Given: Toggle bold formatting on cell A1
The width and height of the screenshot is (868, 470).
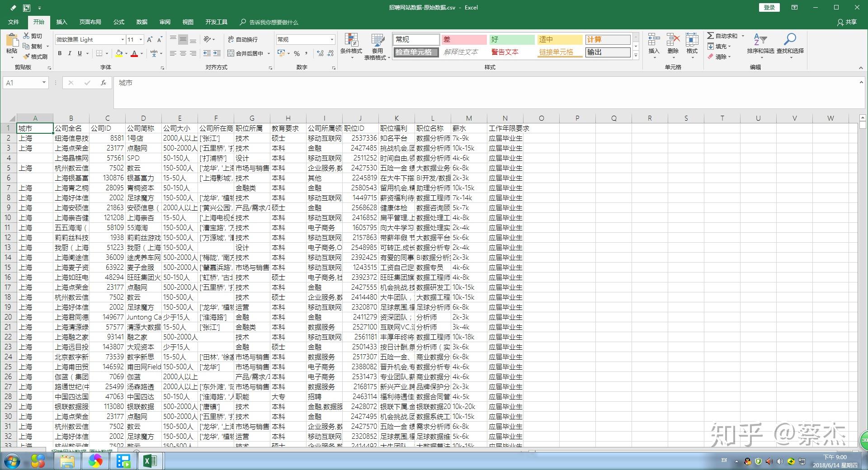Looking at the screenshot, I should pyautogui.click(x=59, y=53).
